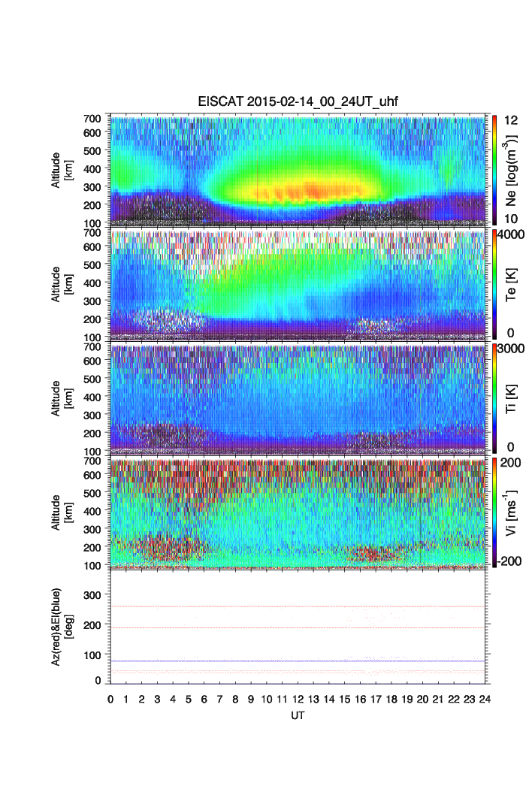Click UT axis tick label '0'
The width and height of the screenshot is (532, 798).
click(x=110, y=700)
